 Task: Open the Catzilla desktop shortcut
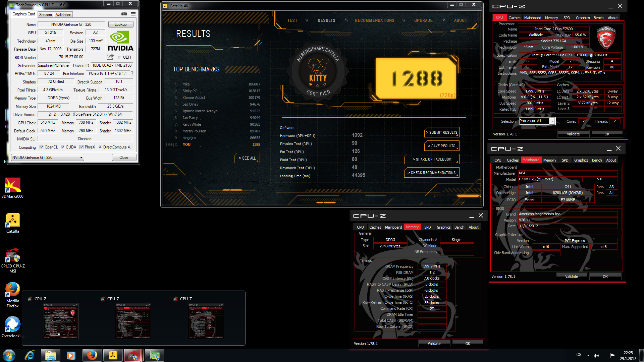click(12, 223)
